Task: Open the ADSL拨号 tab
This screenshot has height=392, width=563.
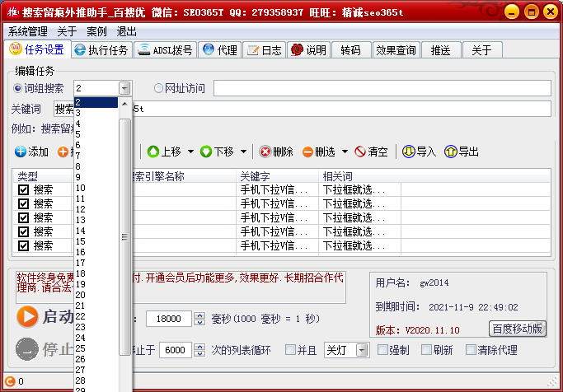Action: (x=166, y=50)
